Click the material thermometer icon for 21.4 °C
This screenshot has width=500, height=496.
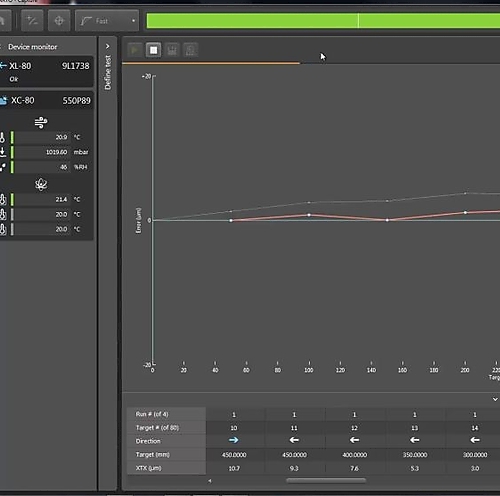point(3,199)
